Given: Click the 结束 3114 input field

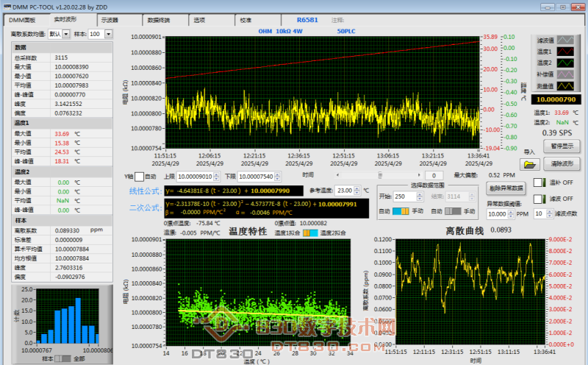Looking at the screenshot, I should click(x=457, y=196).
